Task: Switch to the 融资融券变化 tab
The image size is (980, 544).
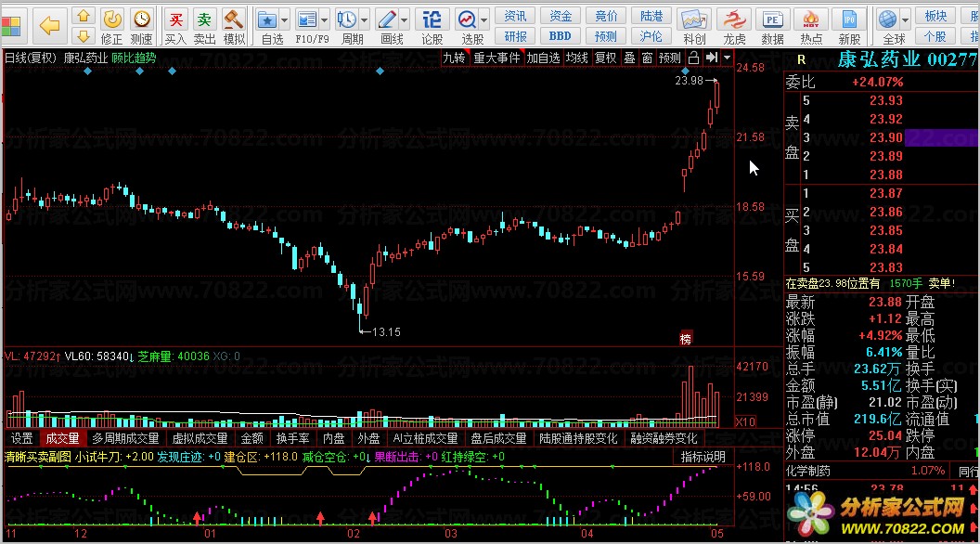Action: (x=664, y=438)
